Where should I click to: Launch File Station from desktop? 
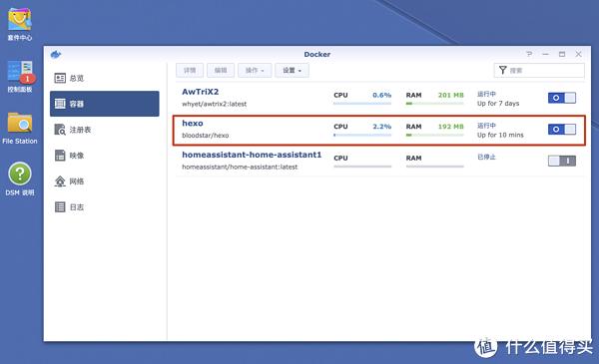pyautogui.click(x=20, y=122)
